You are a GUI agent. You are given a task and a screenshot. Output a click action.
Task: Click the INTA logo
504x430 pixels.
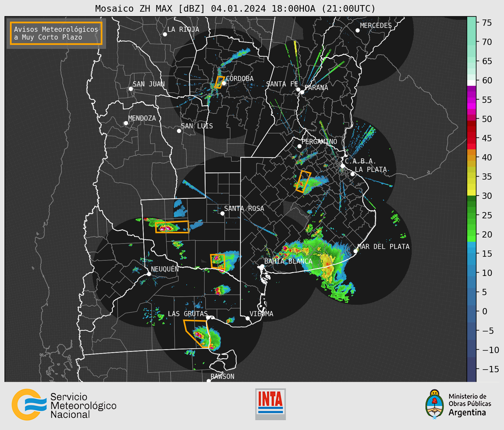[x=270, y=404]
